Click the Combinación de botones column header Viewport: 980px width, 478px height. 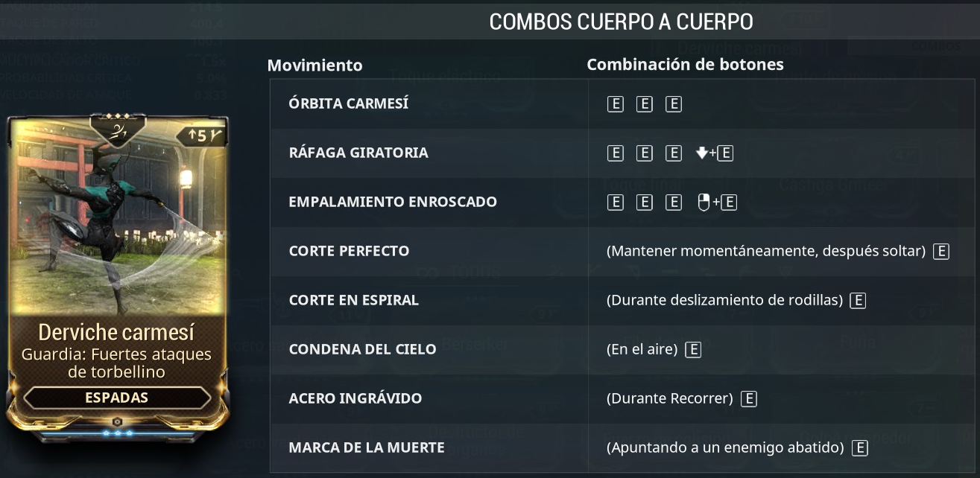(x=686, y=64)
